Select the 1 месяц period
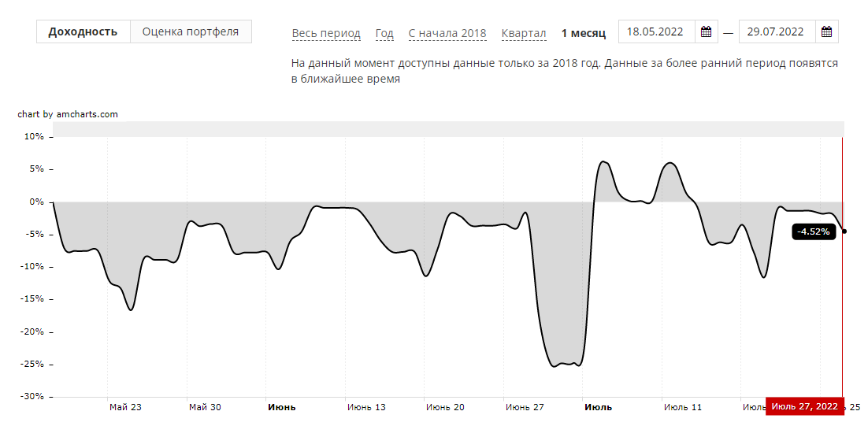The width and height of the screenshot is (868, 437). [x=584, y=33]
